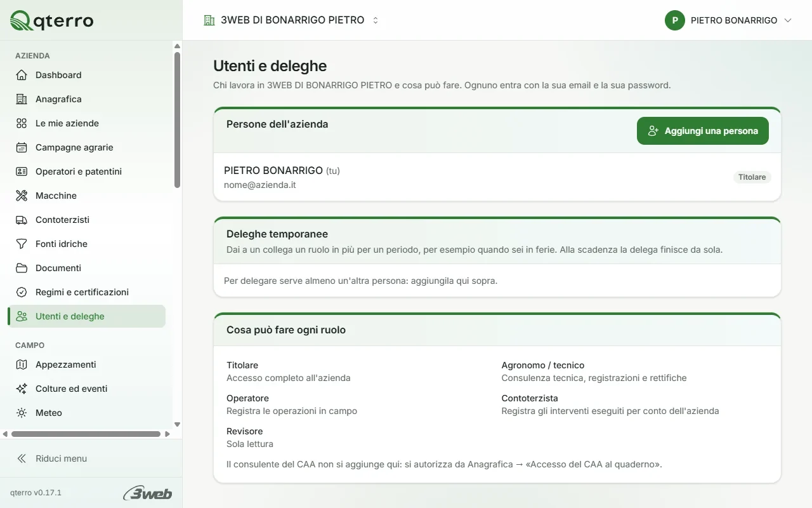The image size is (812, 508).
Task: Click the Anagrafica building icon
Action: tap(22, 99)
